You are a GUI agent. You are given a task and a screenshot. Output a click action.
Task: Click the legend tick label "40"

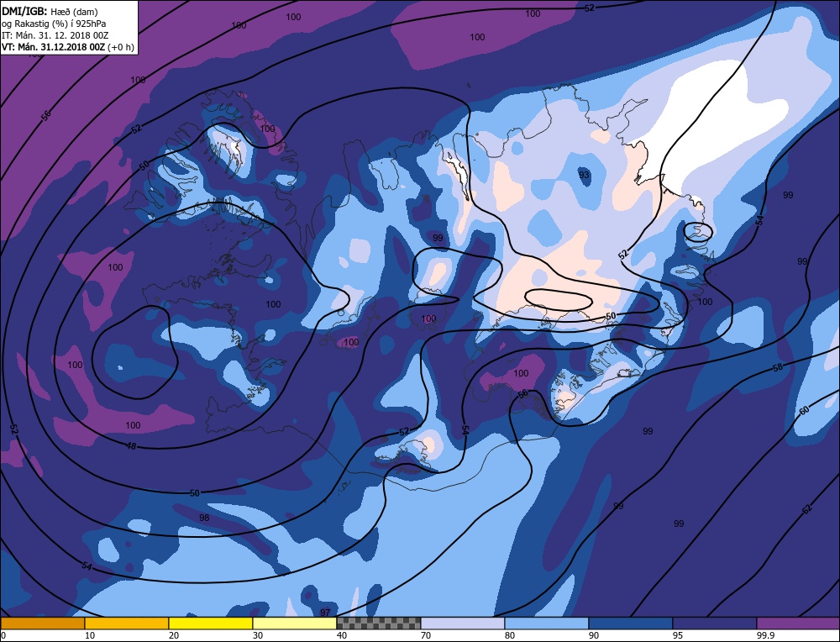coord(342,635)
